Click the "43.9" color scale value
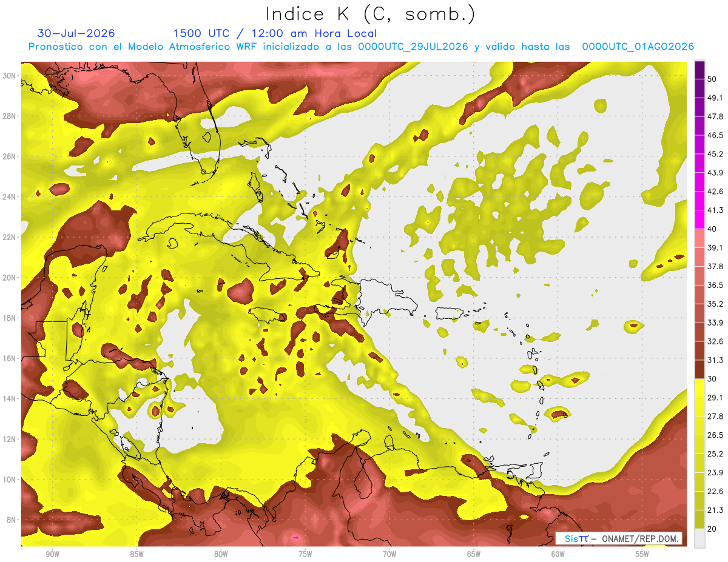The image size is (728, 562). [x=715, y=173]
